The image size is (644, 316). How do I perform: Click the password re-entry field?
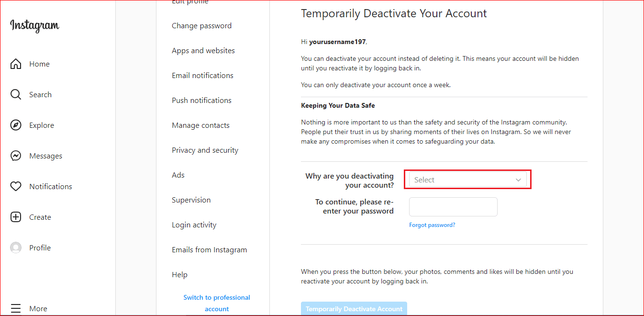tap(453, 207)
